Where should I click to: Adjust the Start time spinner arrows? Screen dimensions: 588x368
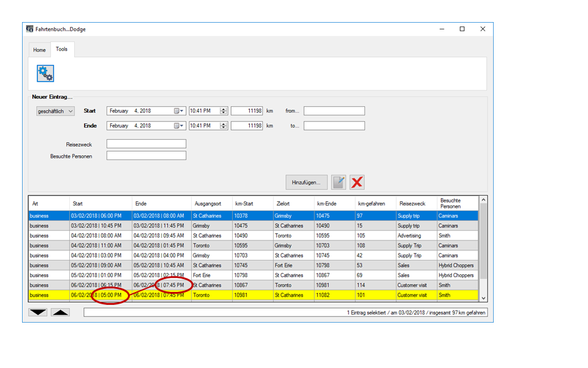click(x=224, y=111)
